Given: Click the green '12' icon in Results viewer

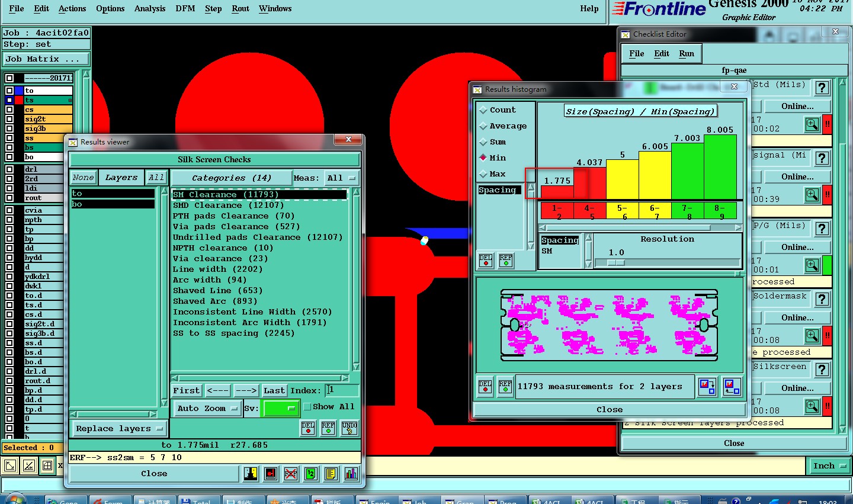Looking at the screenshot, I should [311, 474].
